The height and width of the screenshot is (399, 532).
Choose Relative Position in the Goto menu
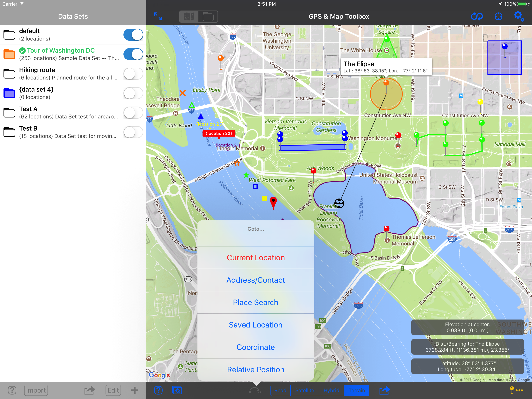(x=256, y=369)
